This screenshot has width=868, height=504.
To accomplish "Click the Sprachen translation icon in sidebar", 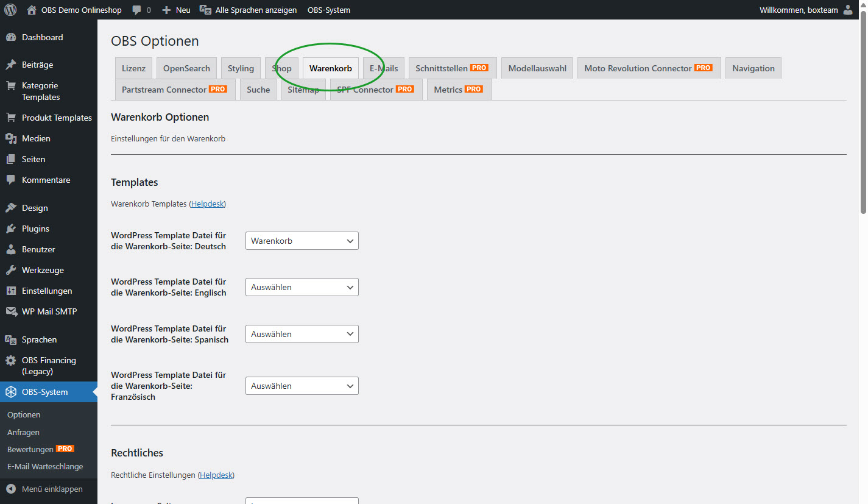I will (x=11, y=339).
